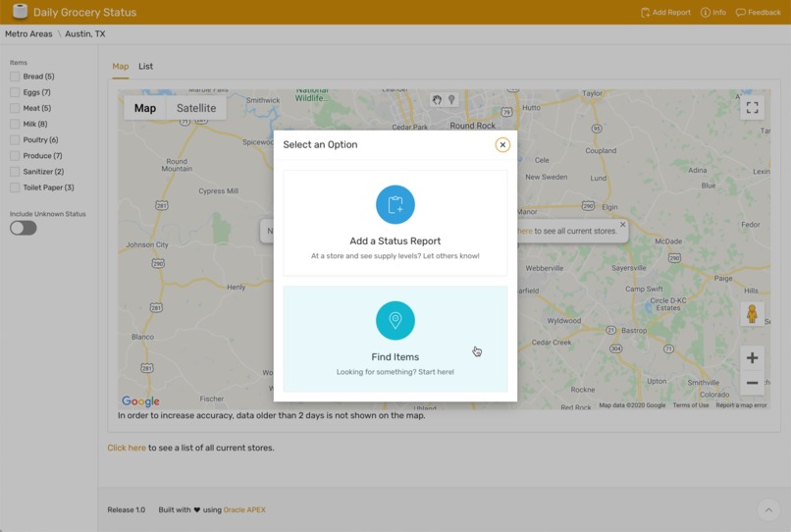Screen dimensions: 791x532
Task: Open the Feedback speech bubble icon
Action: pyautogui.click(x=740, y=12)
